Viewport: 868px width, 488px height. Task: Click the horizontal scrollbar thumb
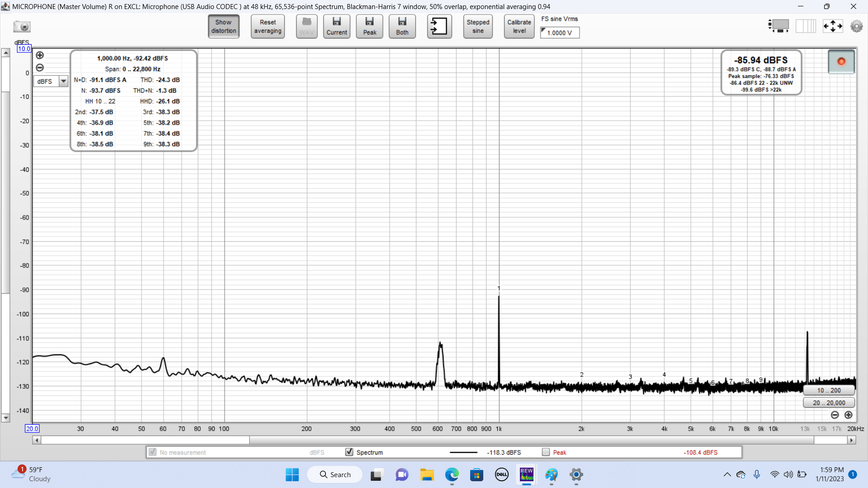pos(532,440)
